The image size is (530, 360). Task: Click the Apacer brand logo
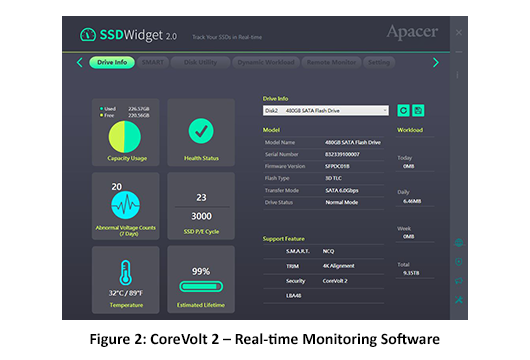click(x=412, y=32)
